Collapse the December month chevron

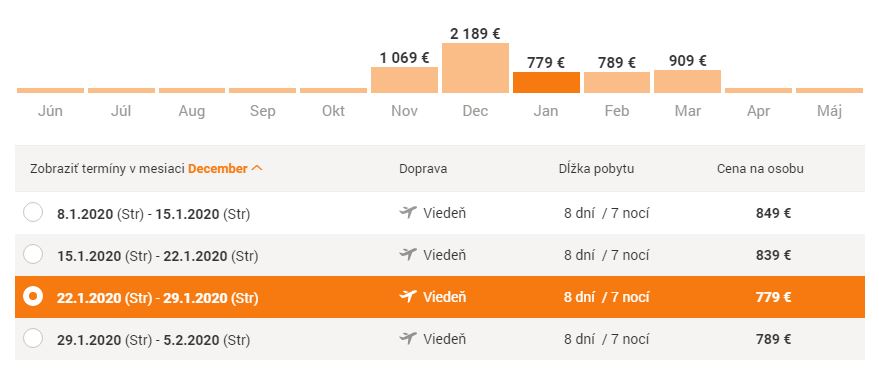coord(257,168)
